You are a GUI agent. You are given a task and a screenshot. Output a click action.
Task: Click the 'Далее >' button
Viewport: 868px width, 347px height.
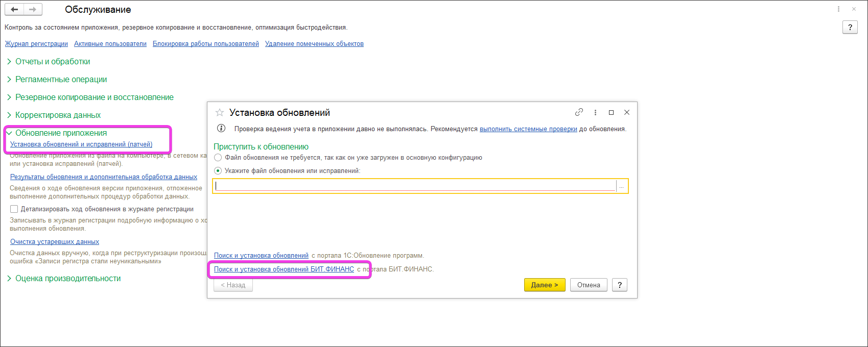point(544,285)
